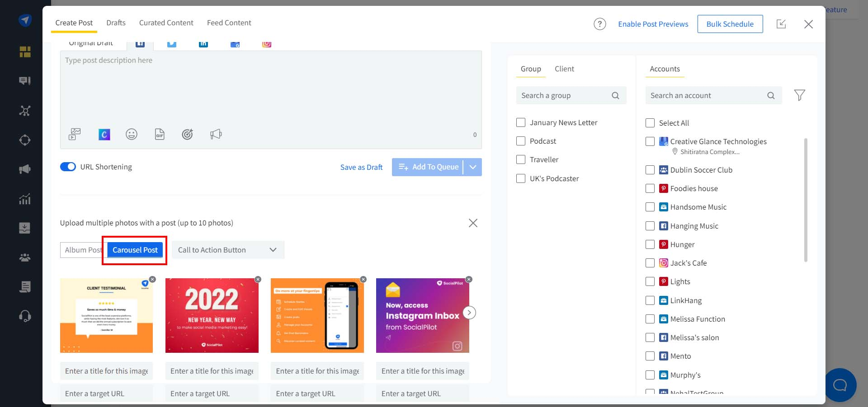Open the emoji picker

(x=132, y=134)
